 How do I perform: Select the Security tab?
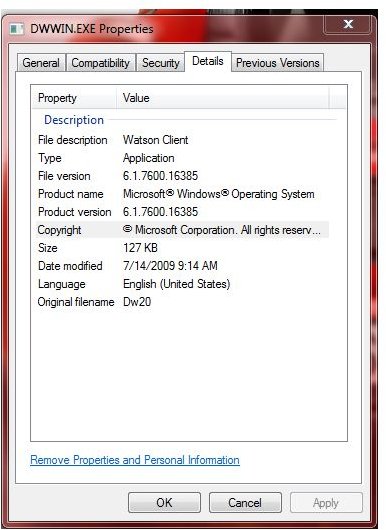(161, 63)
